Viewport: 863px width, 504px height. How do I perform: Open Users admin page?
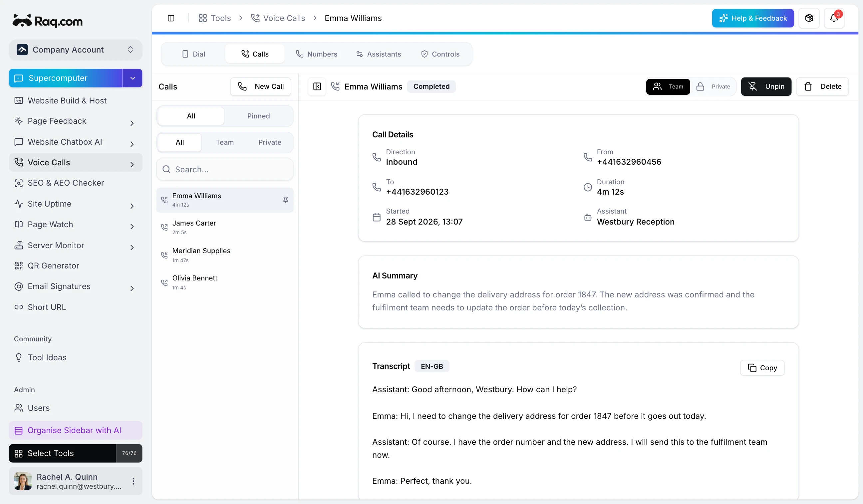[75, 408]
